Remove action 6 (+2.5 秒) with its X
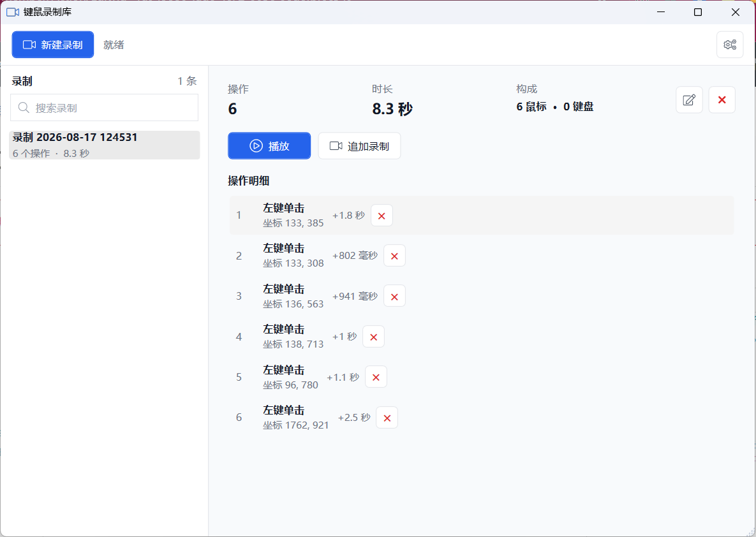This screenshot has height=537, width=756. point(387,418)
